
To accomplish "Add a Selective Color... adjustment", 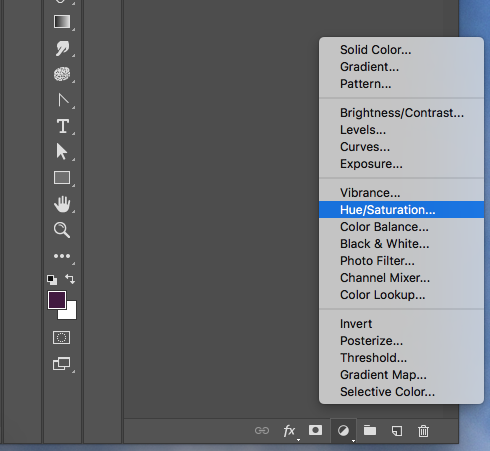I will (x=401, y=392).
